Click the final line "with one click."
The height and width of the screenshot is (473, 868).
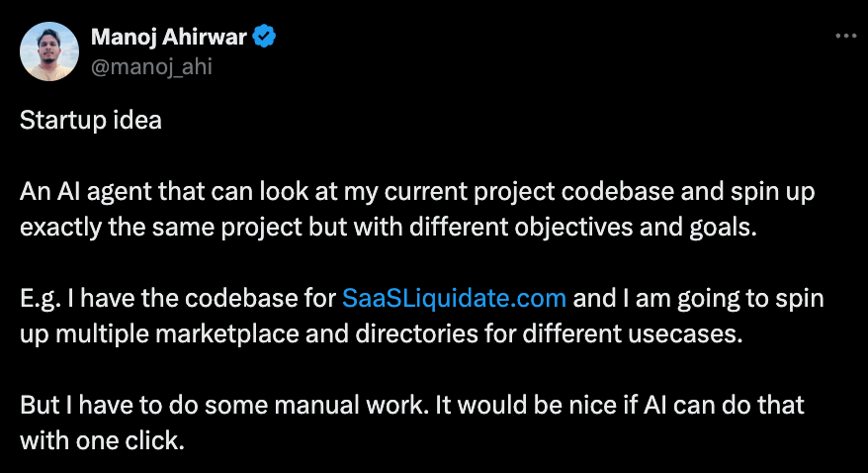[x=103, y=441]
